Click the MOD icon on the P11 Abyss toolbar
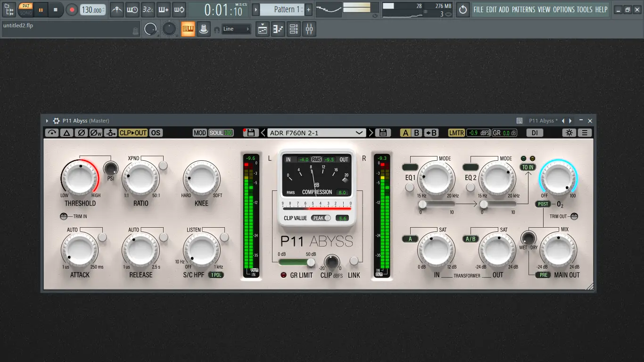The height and width of the screenshot is (362, 644). click(x=198, y=132)
